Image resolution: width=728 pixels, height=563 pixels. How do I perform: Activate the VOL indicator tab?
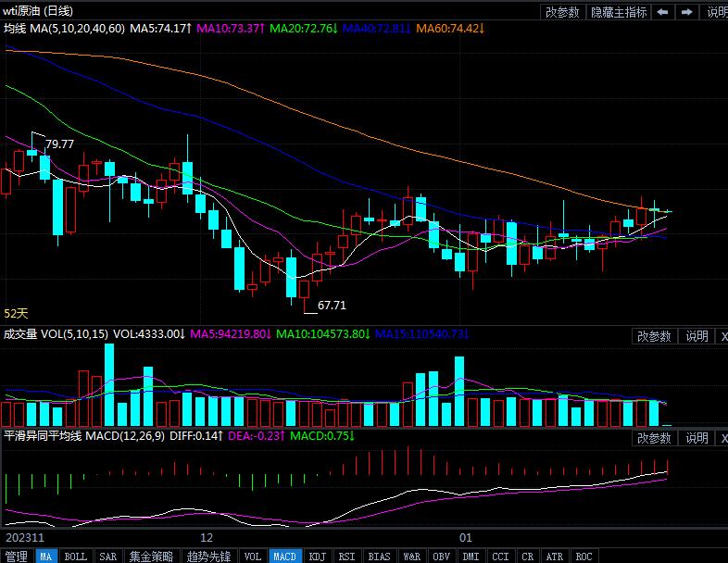coord(252,557)
